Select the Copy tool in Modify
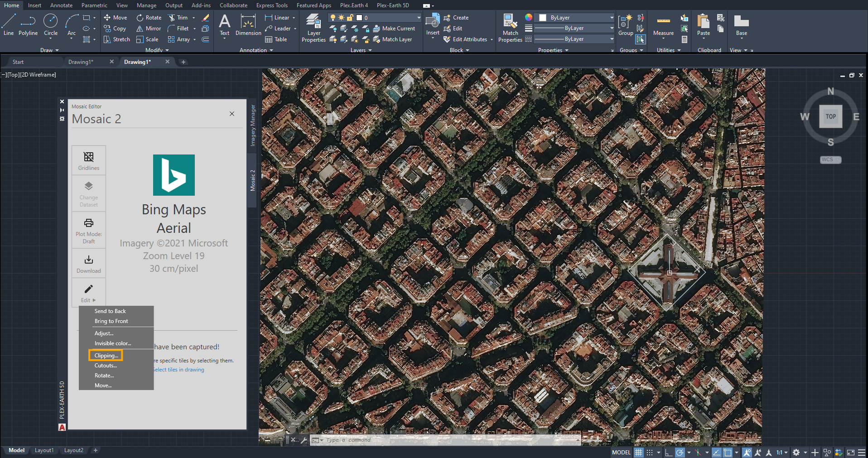The width and height of the screenshot is (868, 458). (x=115, y=29)
